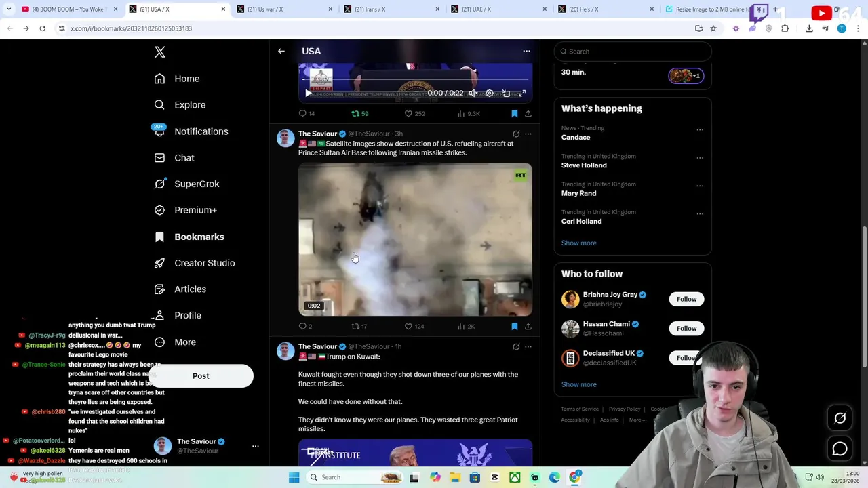
Task: Open options for the Ceri Holland trend
Action: pyautogui.click(x=700, y=214)
